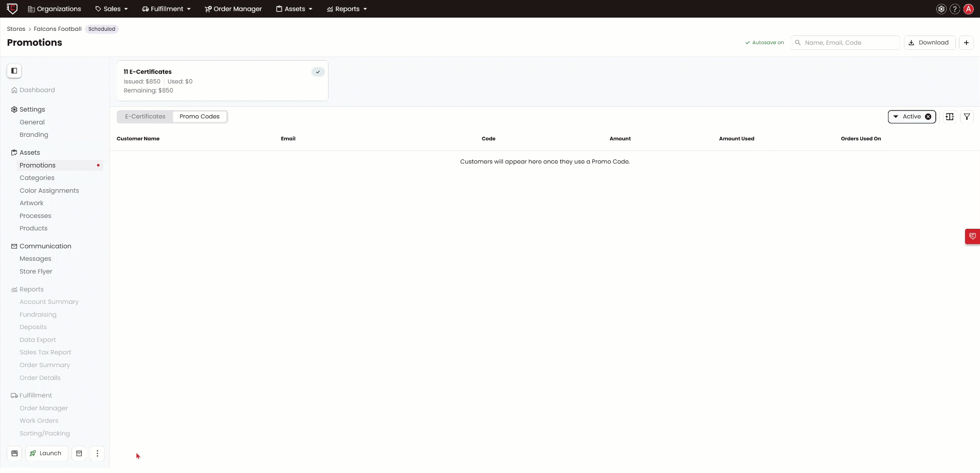Open Artwork in sidebar
The image size is (980, 473).
31,203
